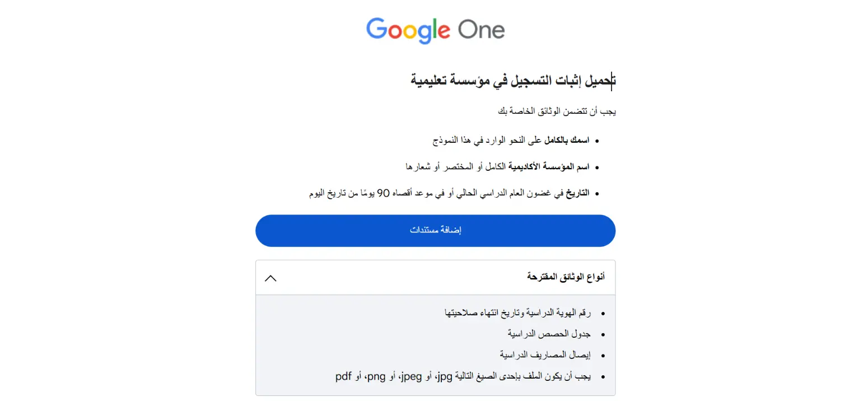The image size is (868, 401).
Task: Click the yellow "o" in the Google logo
Action: (x=410, y=32)
